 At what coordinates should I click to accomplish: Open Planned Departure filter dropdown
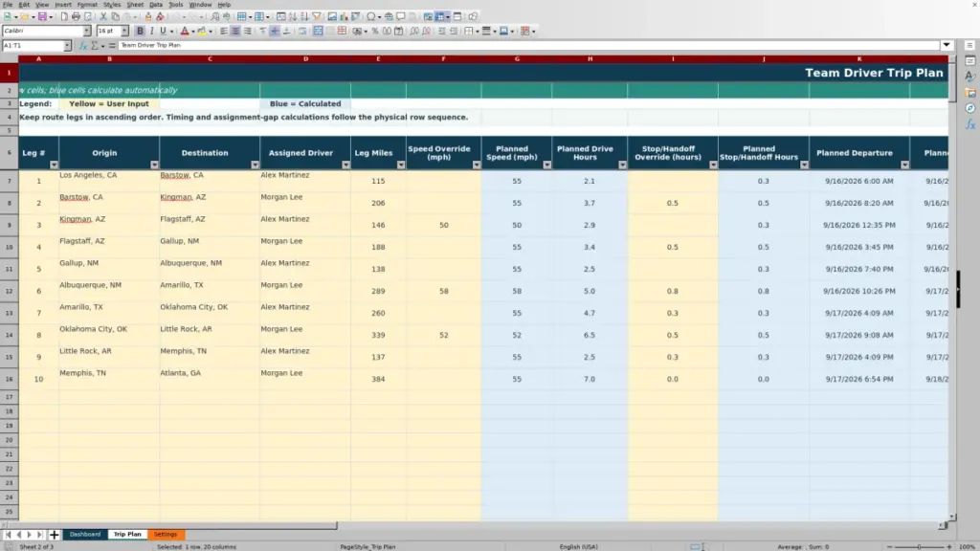(905, 165)
